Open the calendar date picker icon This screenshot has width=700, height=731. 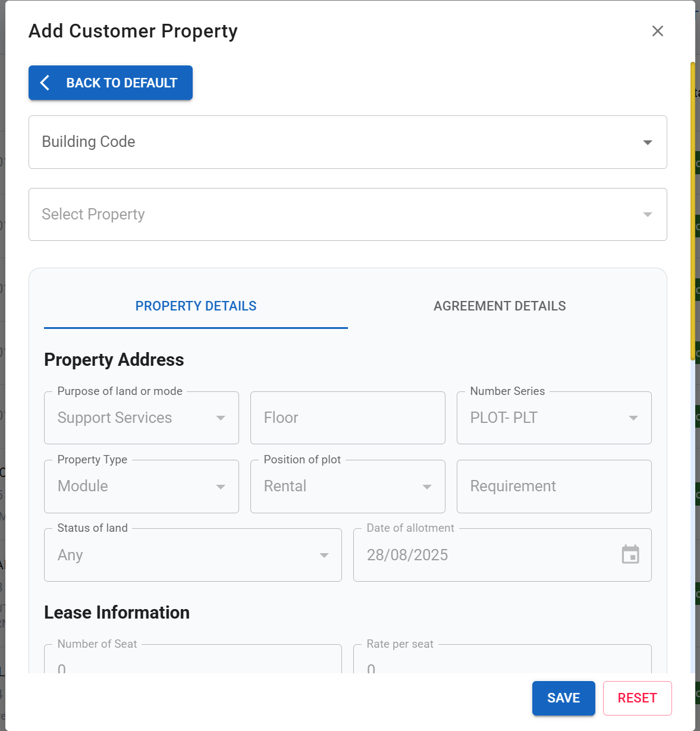tap(630, 554)
